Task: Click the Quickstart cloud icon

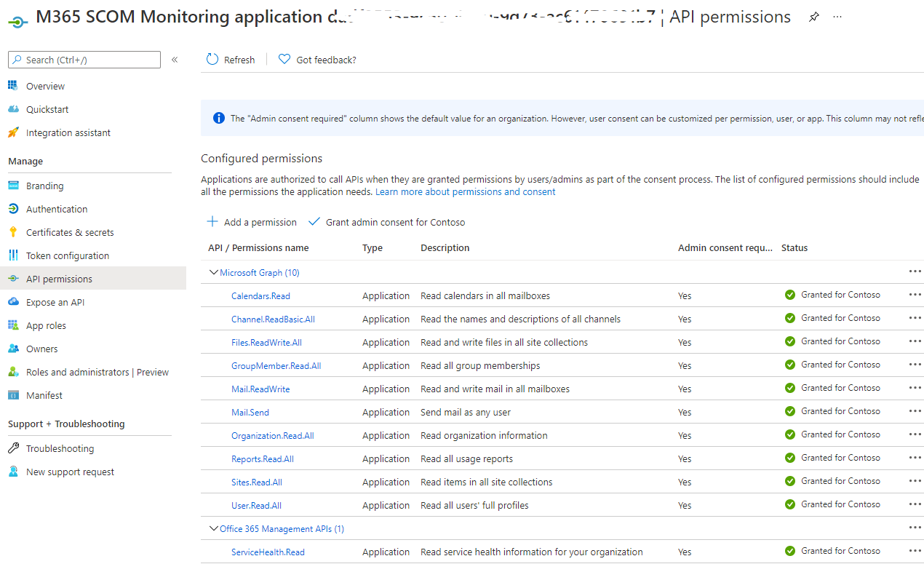Action: click(x=13, y=109)
